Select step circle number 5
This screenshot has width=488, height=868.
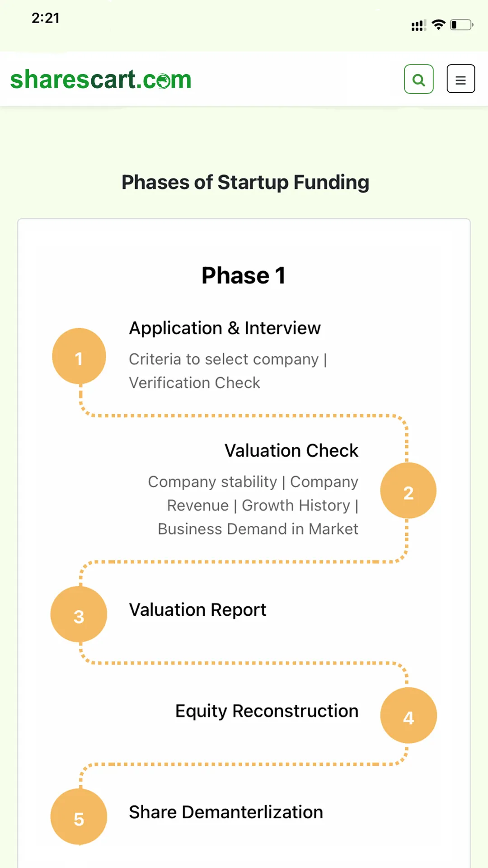pos(79,817)
